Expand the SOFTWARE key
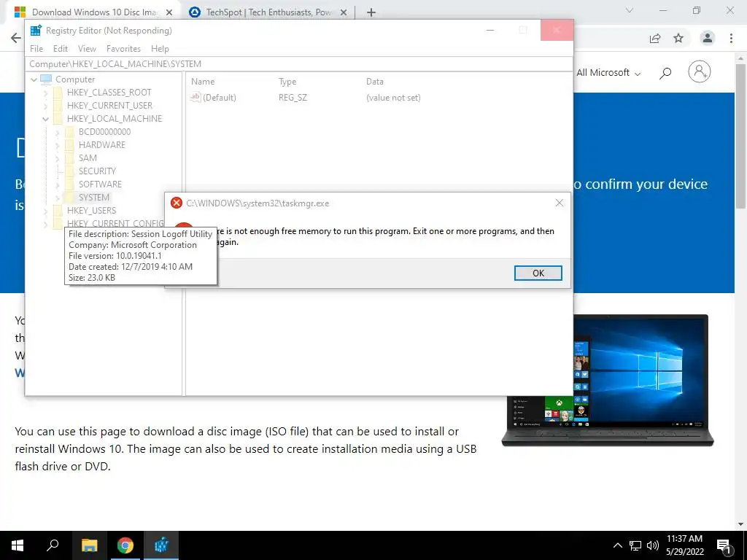 click(x=57, y=184)
